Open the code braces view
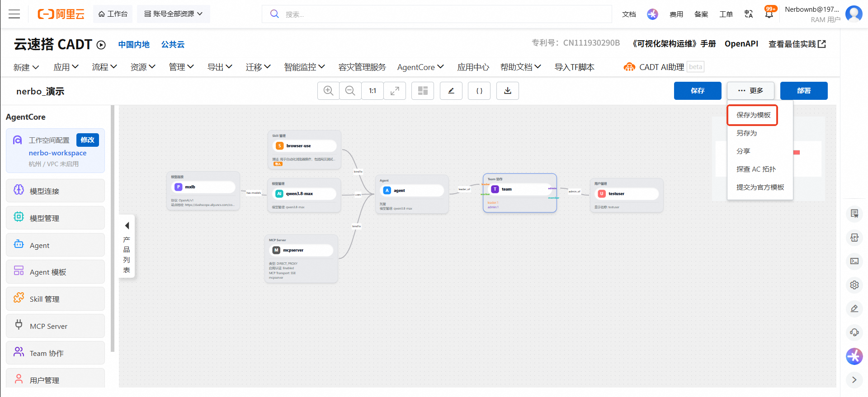Viewport: 868px width, 397px height. (x=479, y=91)
